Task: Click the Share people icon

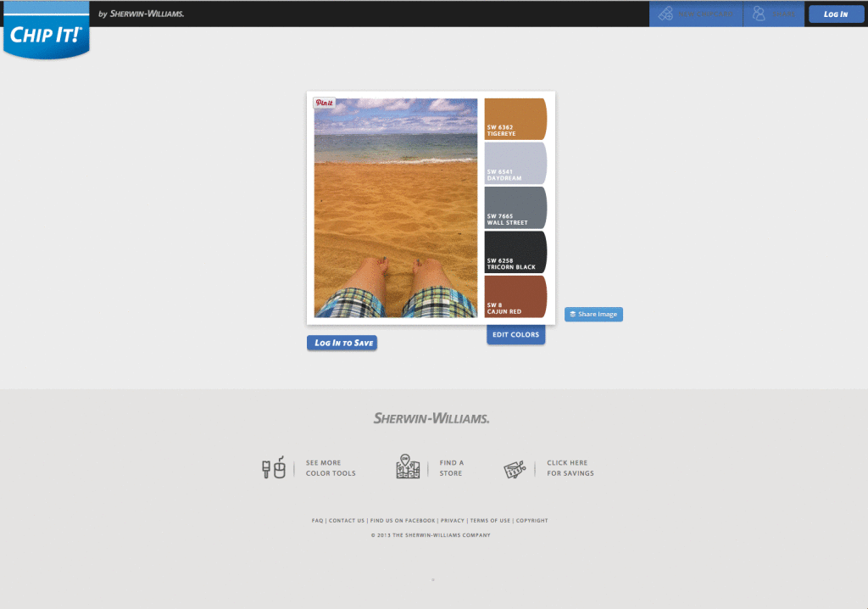Action: tap(759, 14)
